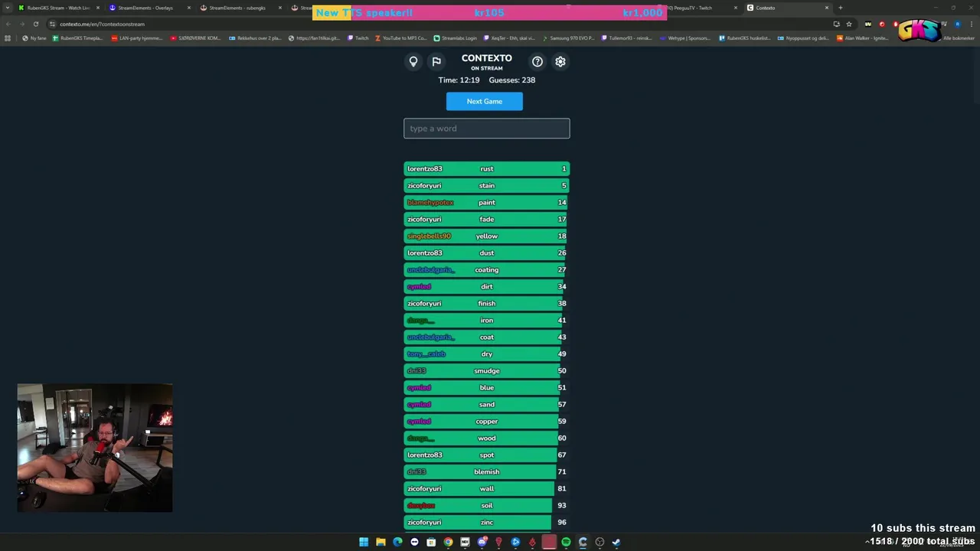
Task: Bookmark this page with the star icon
Action: coord(849,24)
